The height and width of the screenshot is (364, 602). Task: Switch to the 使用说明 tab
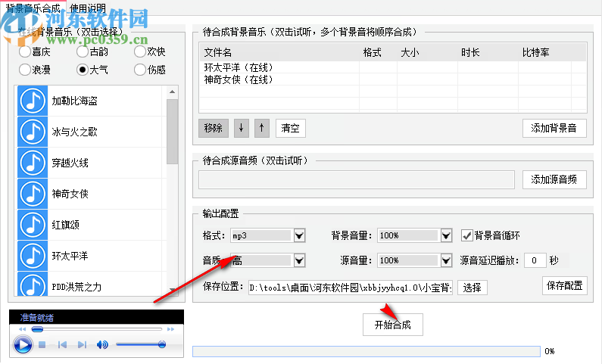click(88, 8)
